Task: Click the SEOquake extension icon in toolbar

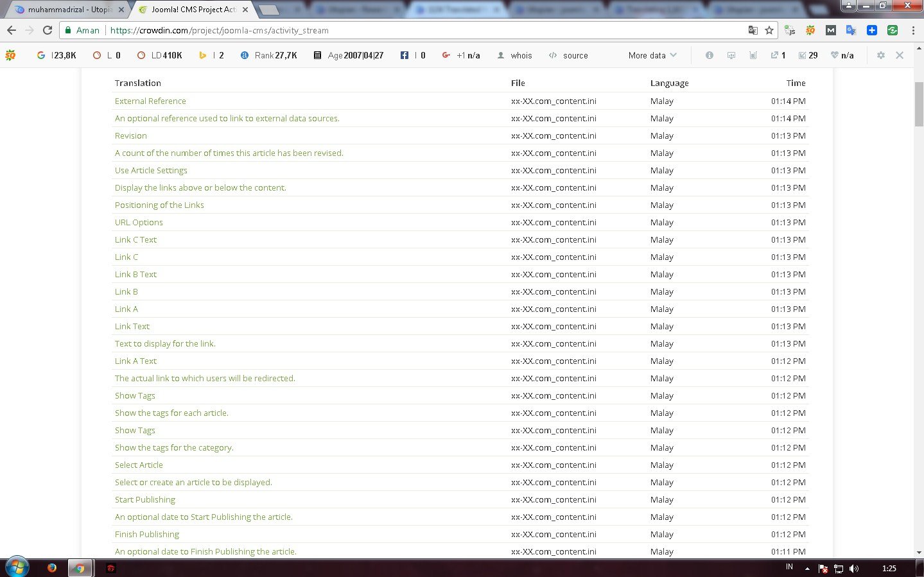Action: 810,30
